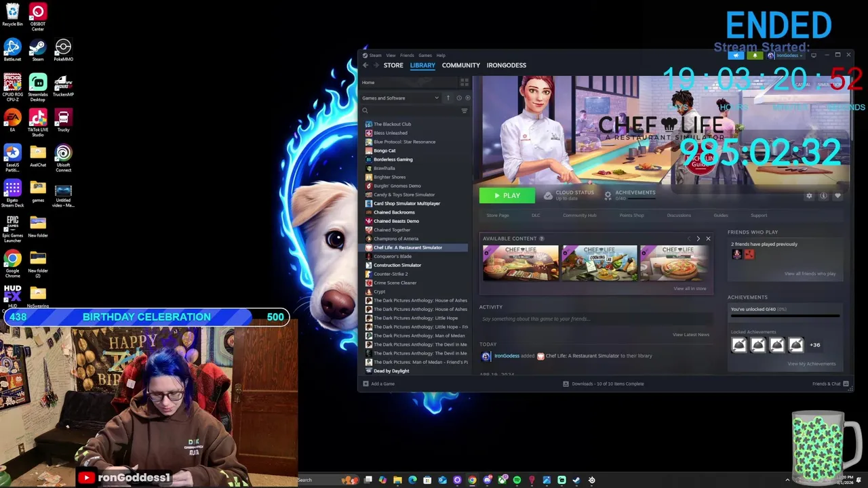Switch library to grid view icon
The height and width of the screenshot is (488, 868).
tap(465, 82)
